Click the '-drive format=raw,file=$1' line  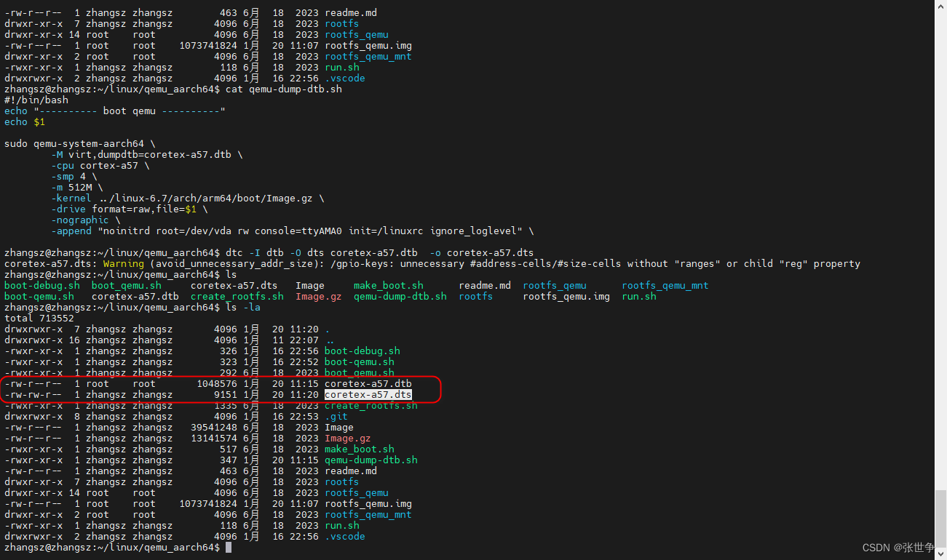[130, 209]
